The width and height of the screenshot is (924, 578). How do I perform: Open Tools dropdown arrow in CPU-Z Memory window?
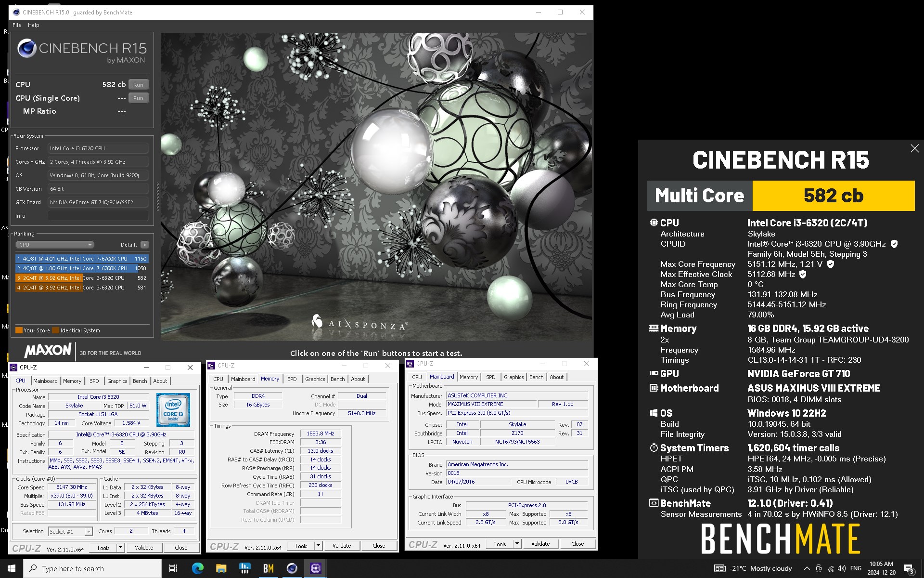point(318,546)
